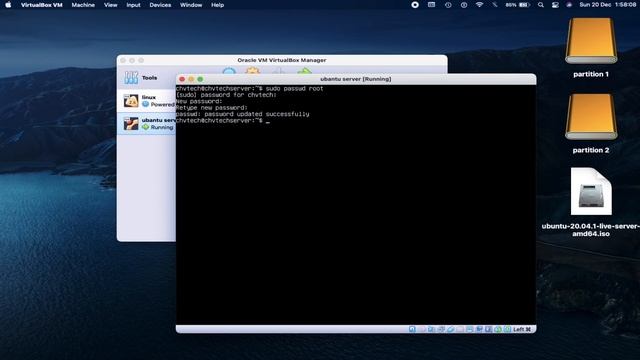Click the recording indicator in VM status bar
This screenshot has width=640, height=360.
(479, 329)
